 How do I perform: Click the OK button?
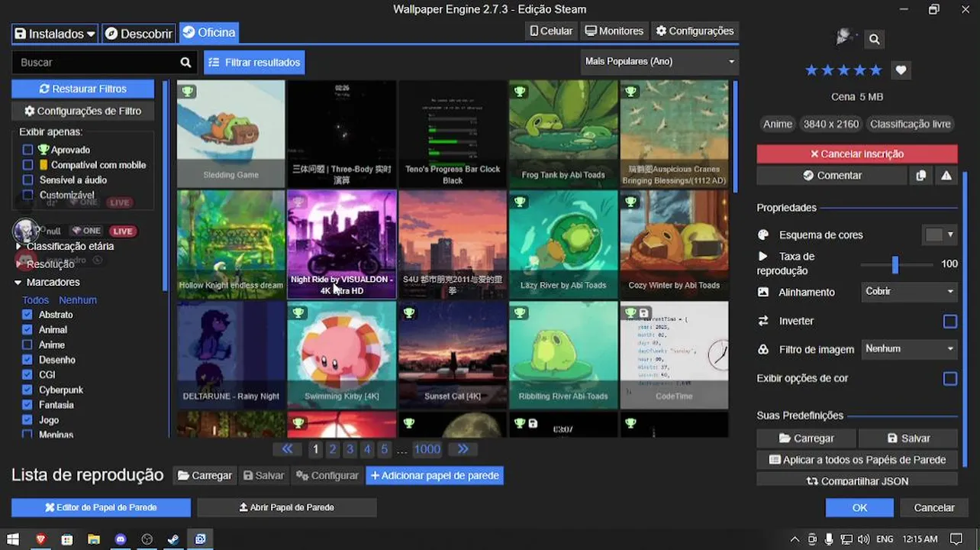859,507
